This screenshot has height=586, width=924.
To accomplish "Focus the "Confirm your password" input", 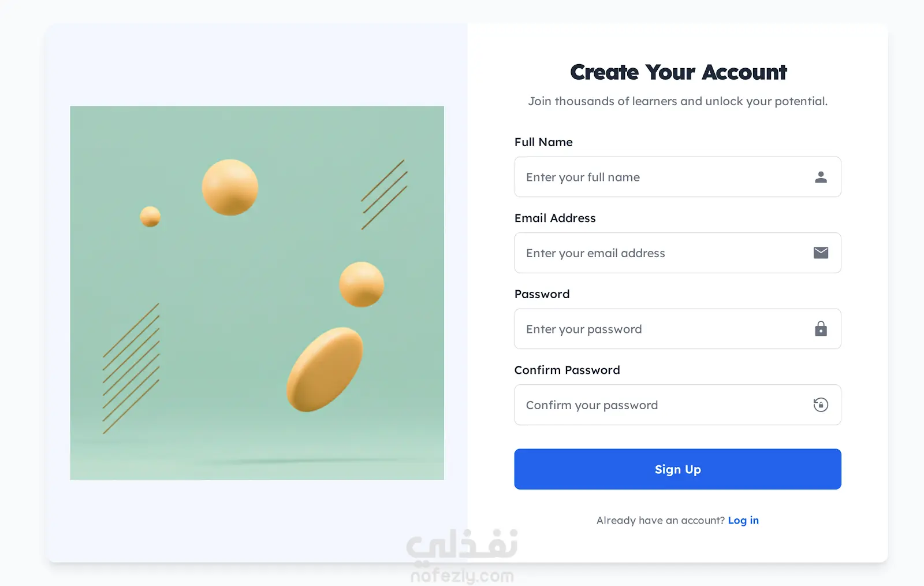I will pyautogui.click(x=658, y=405).
